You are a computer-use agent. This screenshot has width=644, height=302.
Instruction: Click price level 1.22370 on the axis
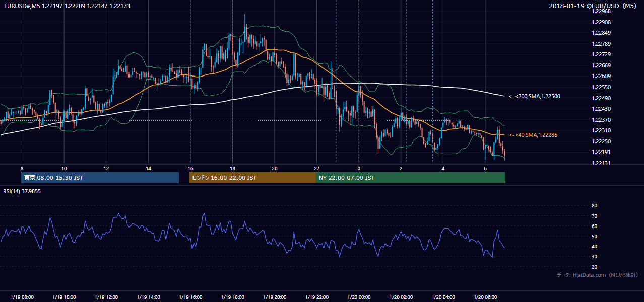pyautogui.click(x=601, y=120)
